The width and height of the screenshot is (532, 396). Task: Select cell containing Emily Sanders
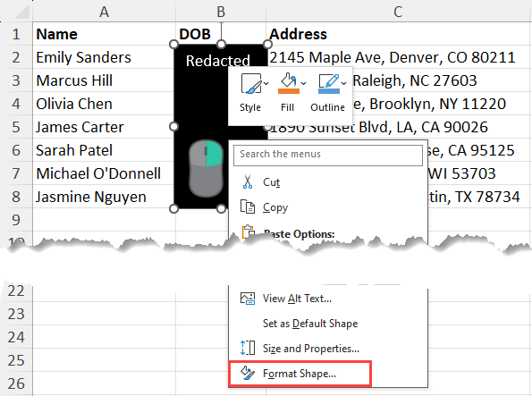click(104, 57)
